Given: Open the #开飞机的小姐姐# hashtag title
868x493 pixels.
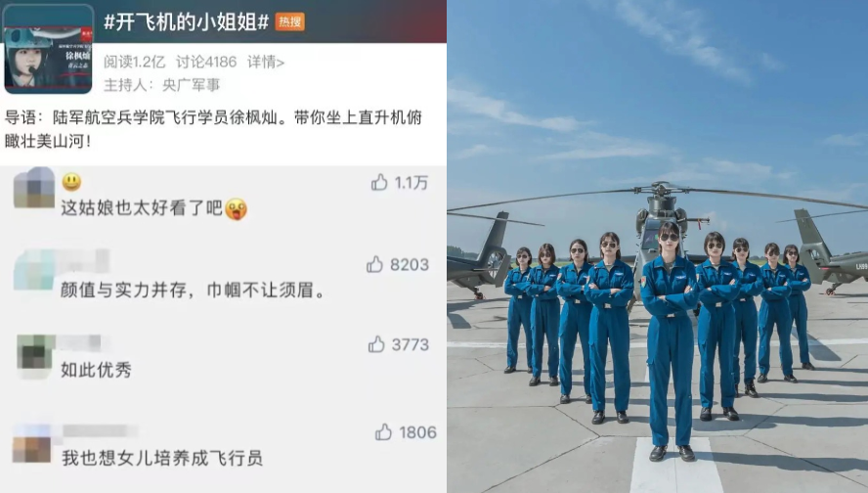Looking at the screenshot, I should [187, 22].
